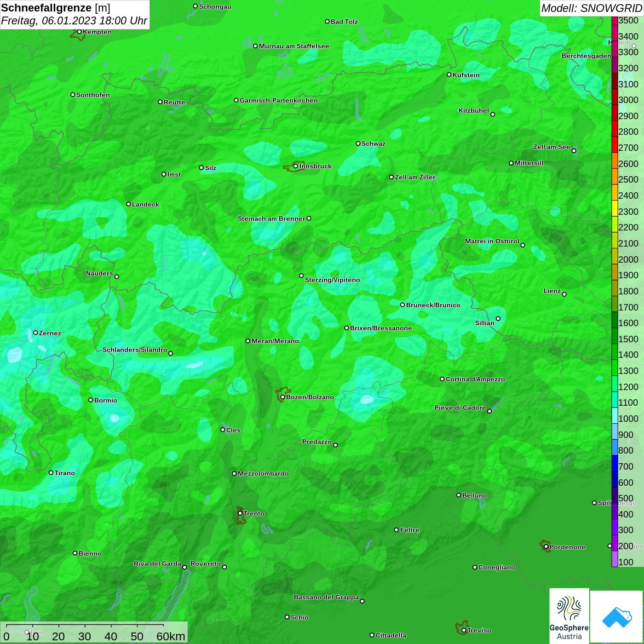This screenshot has width=644, height=644.
Task: Select the date Freitag, 06.01.2023 18:00 Uhr
Action: [74, 21]
